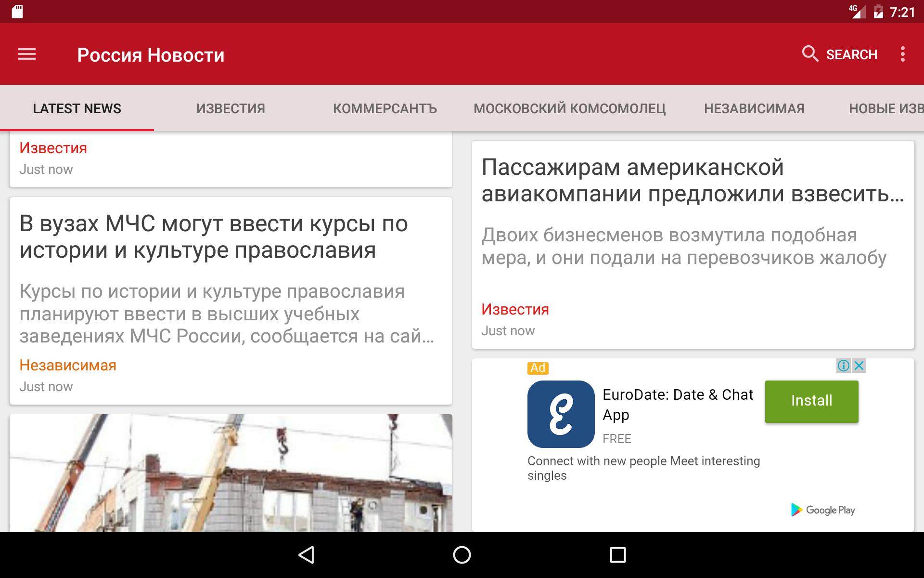Switch to the Коммерсантъ tab
Screen dimensions: 924x578
coord(385,108)
